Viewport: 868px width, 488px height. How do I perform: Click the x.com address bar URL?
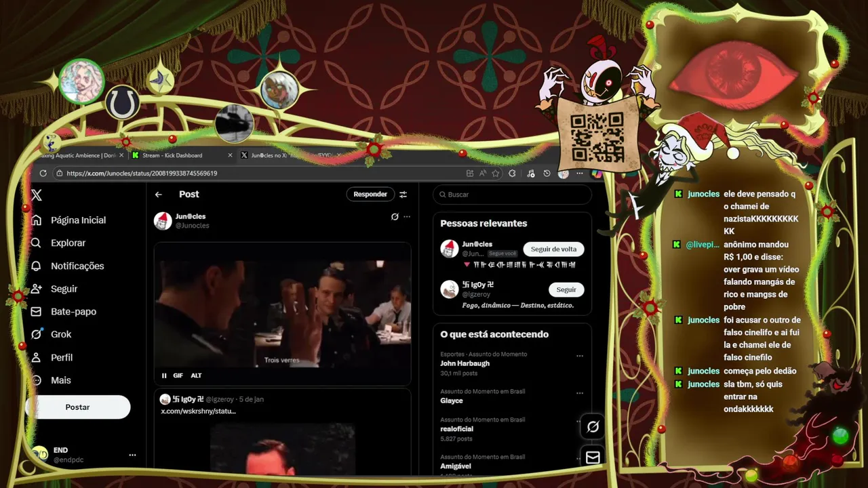(x=142, y=174)
